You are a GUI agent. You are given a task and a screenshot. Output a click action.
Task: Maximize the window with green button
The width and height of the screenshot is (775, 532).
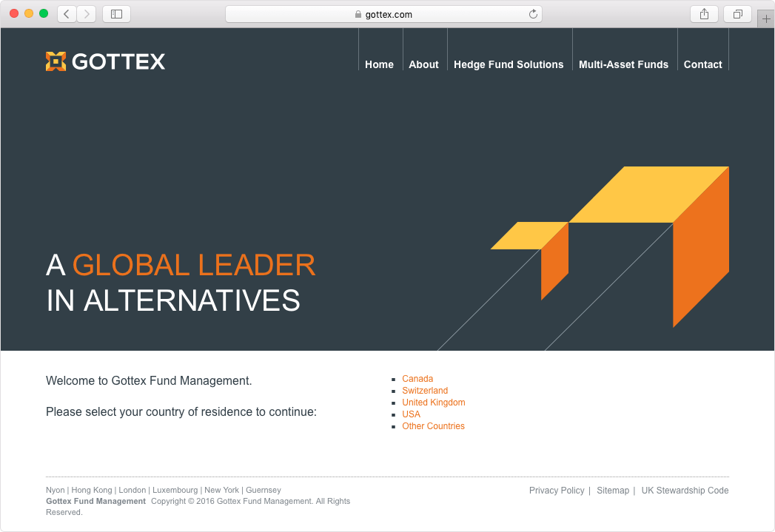tap(44, 13)
